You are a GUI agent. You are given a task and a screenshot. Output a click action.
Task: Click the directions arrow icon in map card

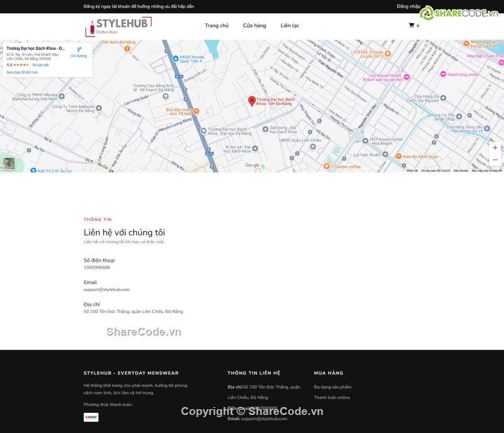(x=79, y=49)
